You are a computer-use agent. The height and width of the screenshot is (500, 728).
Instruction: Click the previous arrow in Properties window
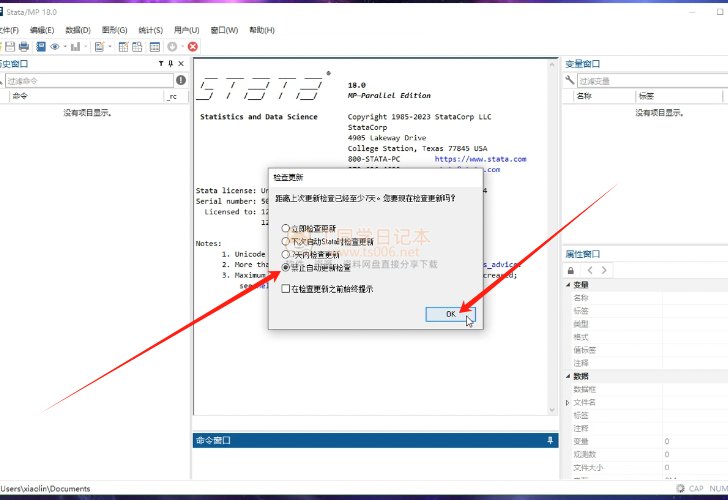(590, 270)
